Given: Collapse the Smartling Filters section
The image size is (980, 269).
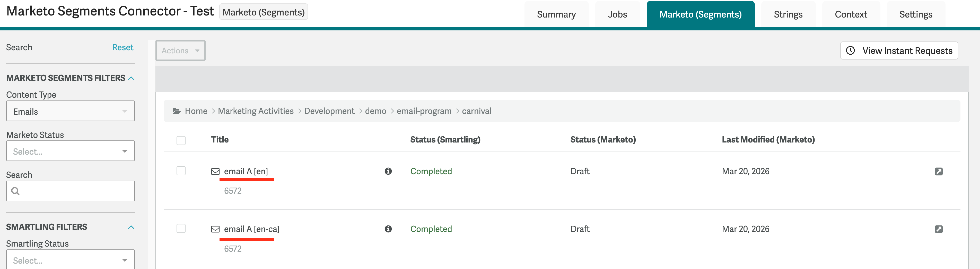Looking at the screenshot, I should coord(131,227).
